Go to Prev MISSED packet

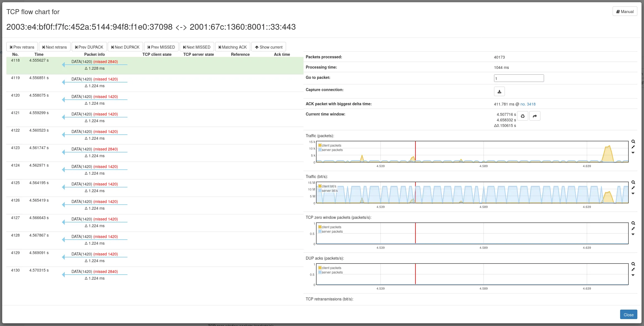coord(161,47)
